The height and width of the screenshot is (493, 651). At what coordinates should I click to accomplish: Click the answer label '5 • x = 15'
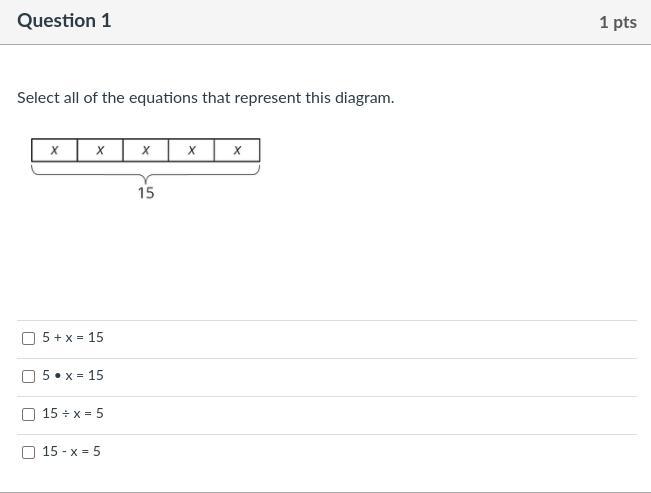73,376
